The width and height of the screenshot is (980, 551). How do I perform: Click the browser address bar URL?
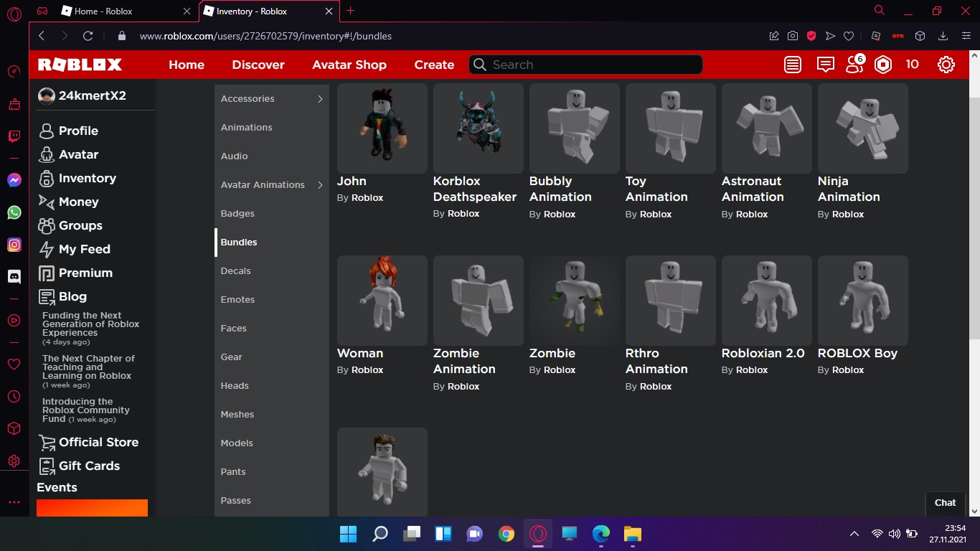point(265,36)
